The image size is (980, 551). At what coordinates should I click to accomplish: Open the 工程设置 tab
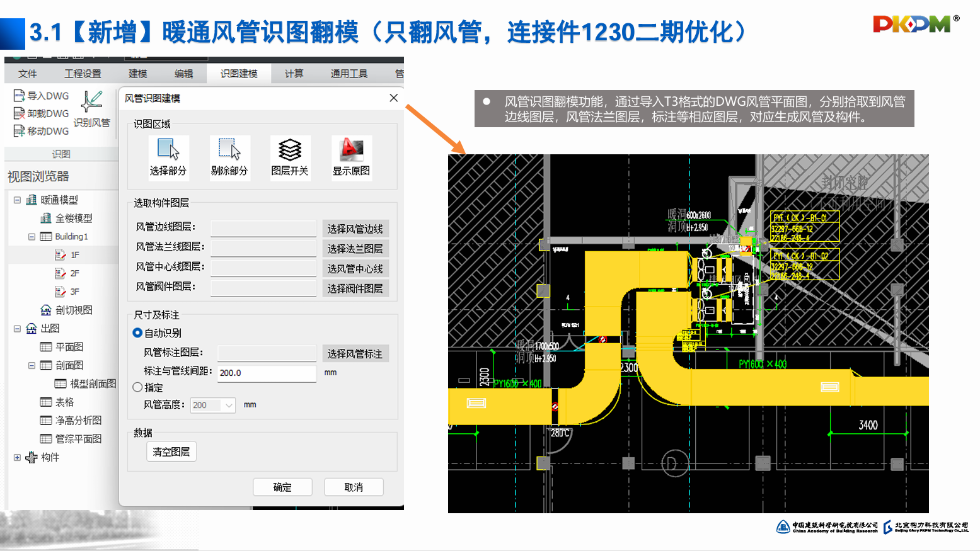click(x=83, y=74)
